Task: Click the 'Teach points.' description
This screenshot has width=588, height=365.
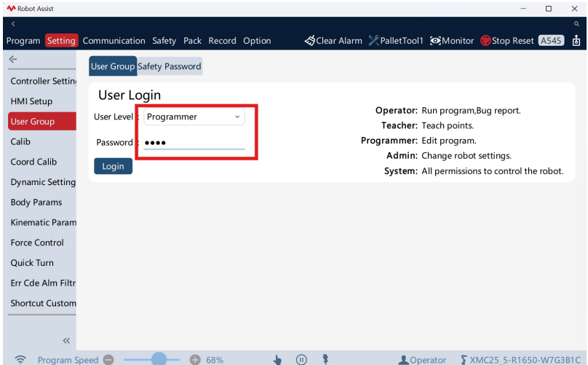Action: 448,125
